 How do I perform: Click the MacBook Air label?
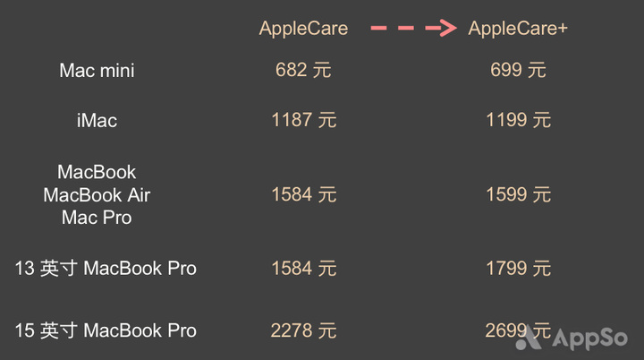tap(97, 195)
